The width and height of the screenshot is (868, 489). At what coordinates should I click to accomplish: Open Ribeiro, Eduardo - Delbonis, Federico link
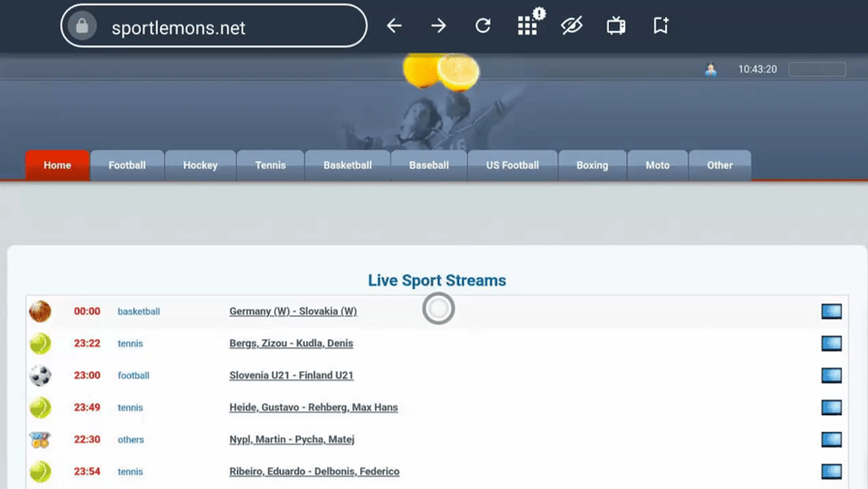315,472
